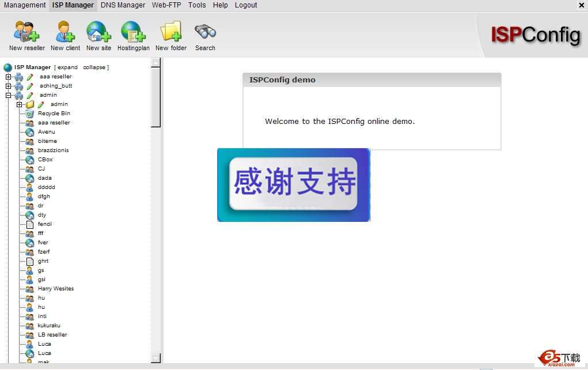Screen dimensions: 588x370
Task: Click the reseller icon next to LB reseller
Action: click(x=30, y=335)
